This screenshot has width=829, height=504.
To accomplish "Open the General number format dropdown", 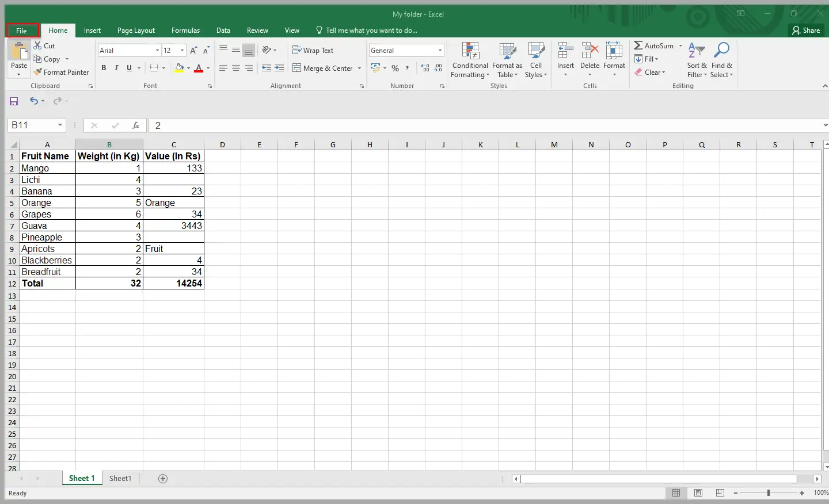I will point(440,51).
